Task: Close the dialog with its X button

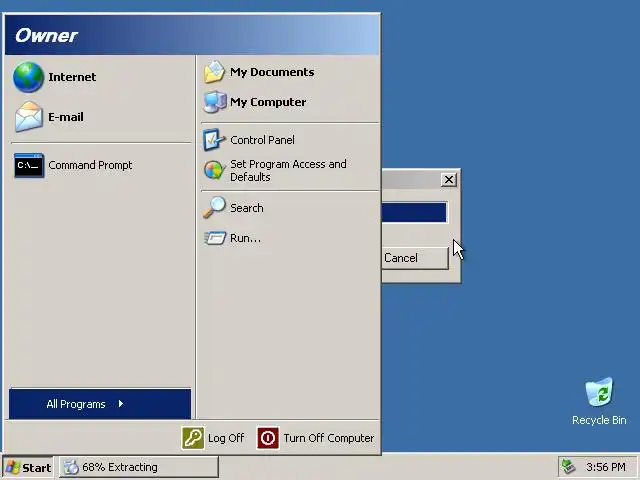Action: click(x=449, y=179)
